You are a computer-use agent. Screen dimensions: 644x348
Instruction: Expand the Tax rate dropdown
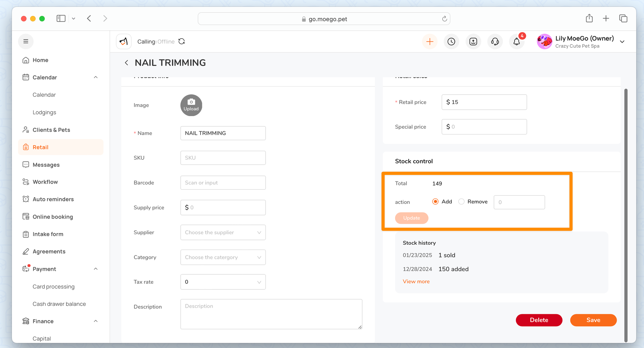223,282
